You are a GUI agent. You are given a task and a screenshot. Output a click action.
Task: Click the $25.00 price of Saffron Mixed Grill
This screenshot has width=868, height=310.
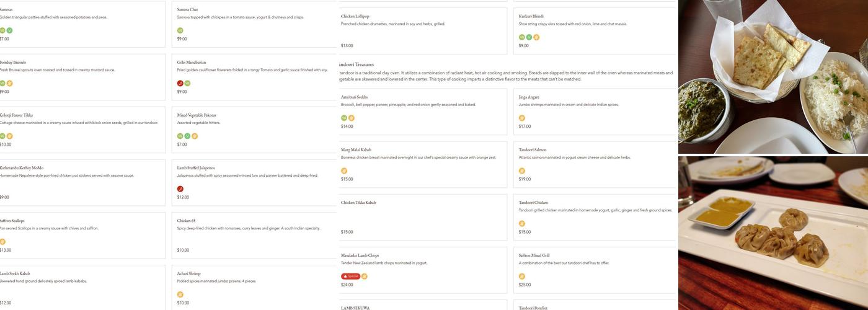tap(525, 285)
